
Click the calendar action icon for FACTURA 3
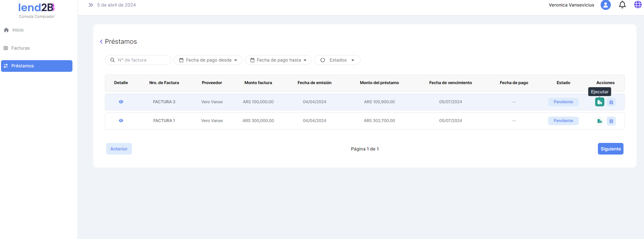click(611, 102)
